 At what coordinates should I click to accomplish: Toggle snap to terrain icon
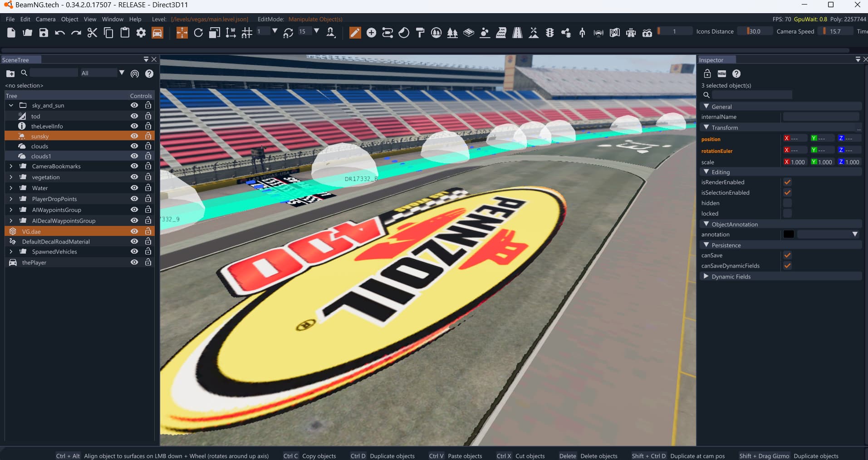[x=331, y=33]
